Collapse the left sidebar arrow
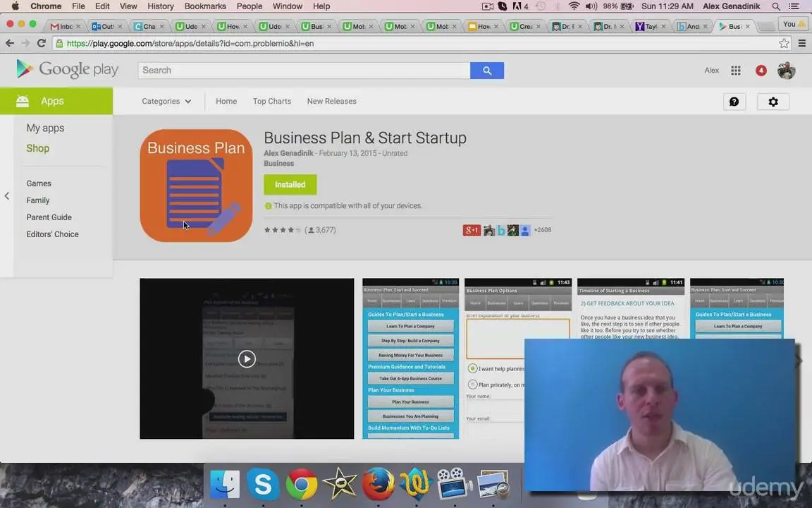812x508 pixels. 7,196
